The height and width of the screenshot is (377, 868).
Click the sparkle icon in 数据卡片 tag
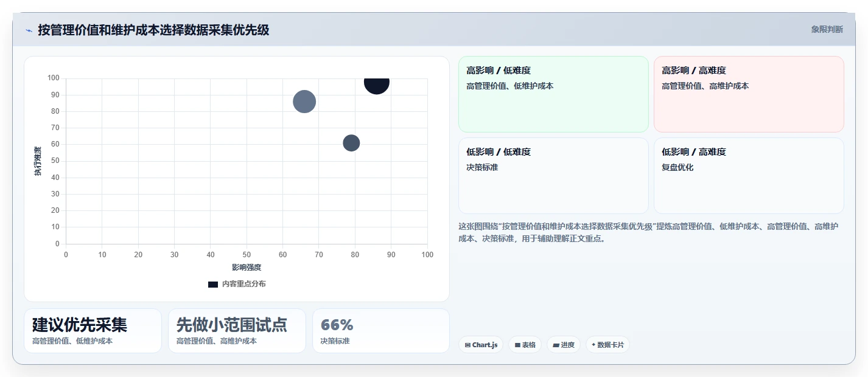coord(593,345)
